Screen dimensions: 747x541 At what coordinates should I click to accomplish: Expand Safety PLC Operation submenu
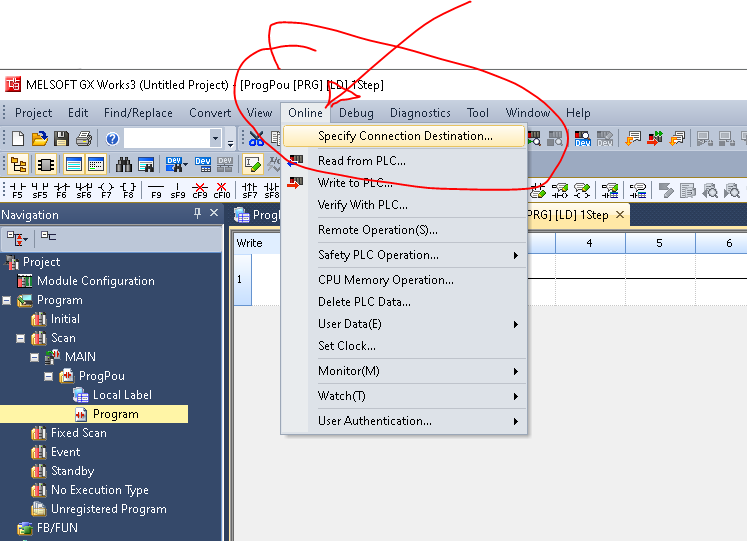pyautogui.click(x=515, y=256)
